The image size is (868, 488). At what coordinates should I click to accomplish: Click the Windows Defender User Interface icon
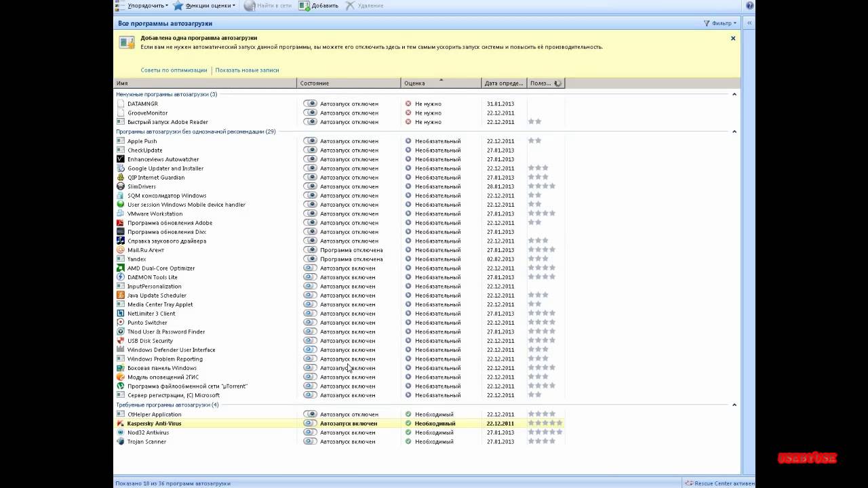coord(121,350)
